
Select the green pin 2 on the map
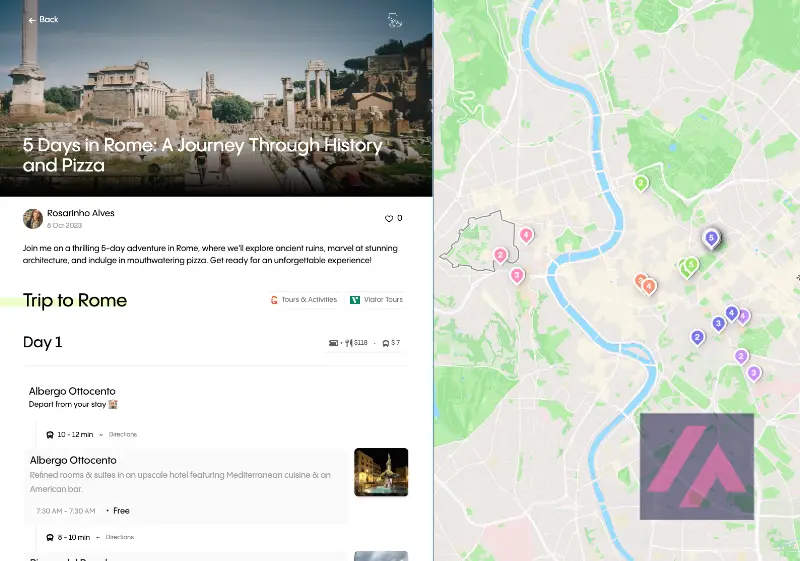641,184
